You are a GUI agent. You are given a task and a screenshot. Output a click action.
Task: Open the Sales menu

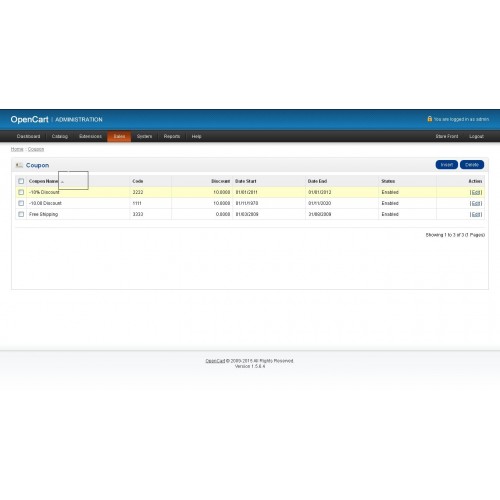click(119, 136)
